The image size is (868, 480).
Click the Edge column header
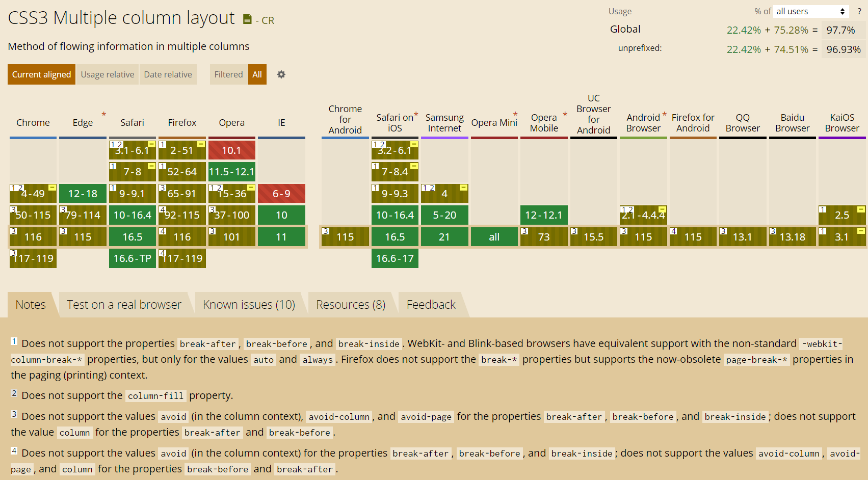point(83,123)
